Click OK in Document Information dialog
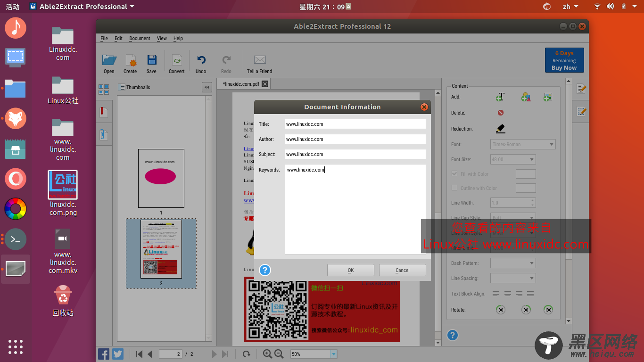The image size is (644, 362). point(351,270)
